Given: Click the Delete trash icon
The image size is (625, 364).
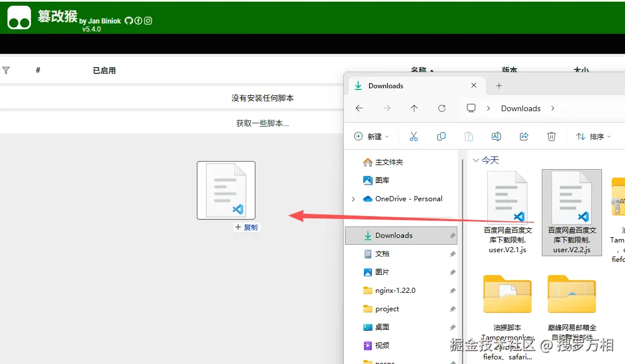Looking at the screenshot, I should [552, 136].
